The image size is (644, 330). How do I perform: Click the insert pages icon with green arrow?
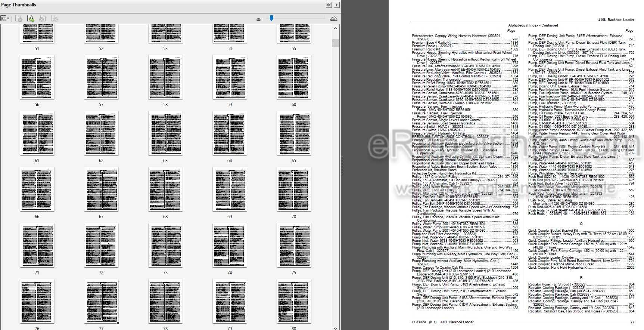pyautogui.click(x=31, y=18)
